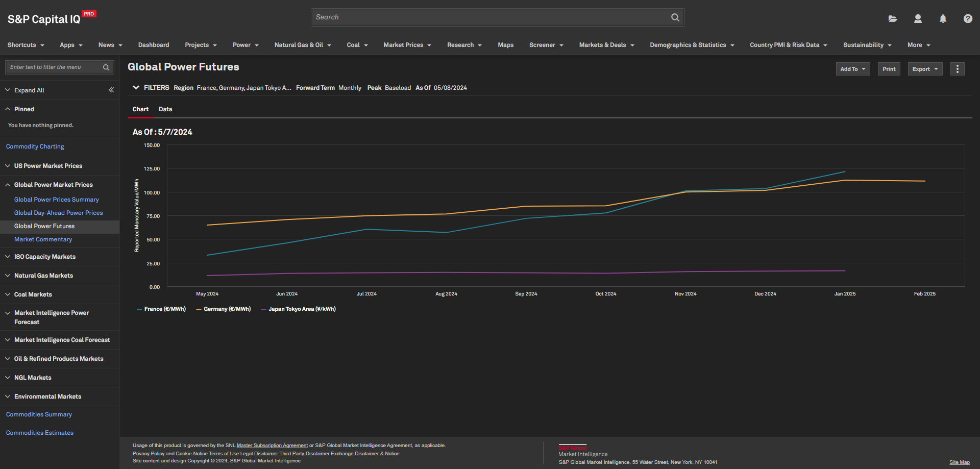Viewport: 980px width, 469px height.
Task: Open the Add To dropdown
Action: click(852, 69)
